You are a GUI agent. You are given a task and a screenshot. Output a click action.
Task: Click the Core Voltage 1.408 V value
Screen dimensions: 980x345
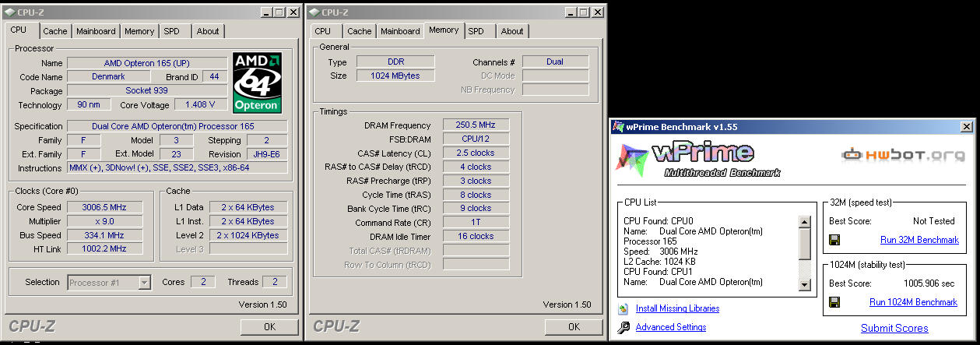pyautogui.click(x=200, y=104)
